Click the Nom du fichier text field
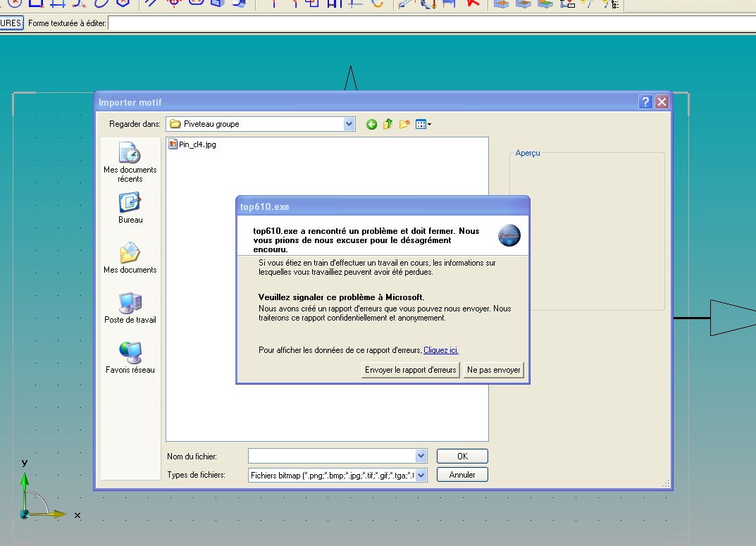756x546 pixels. (332, 456)
